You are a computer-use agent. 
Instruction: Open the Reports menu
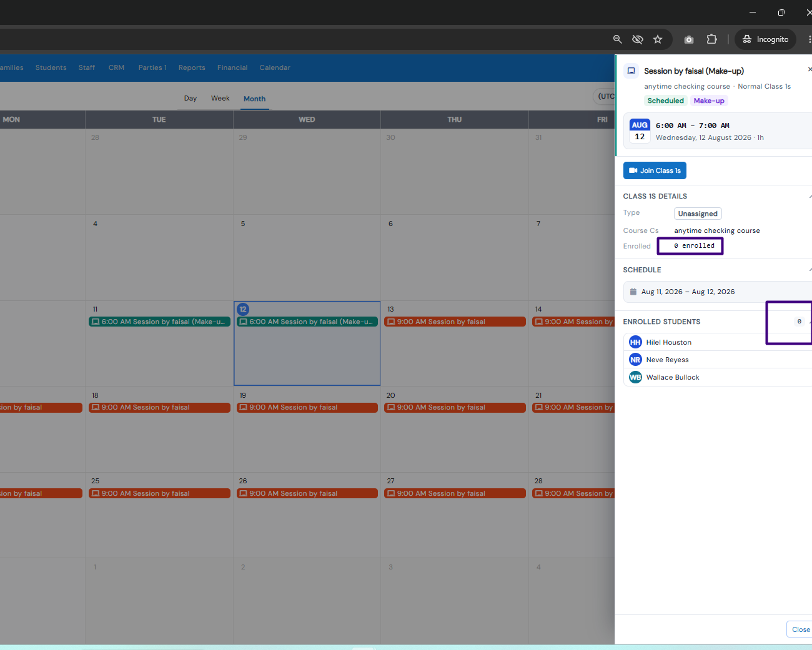192,67
